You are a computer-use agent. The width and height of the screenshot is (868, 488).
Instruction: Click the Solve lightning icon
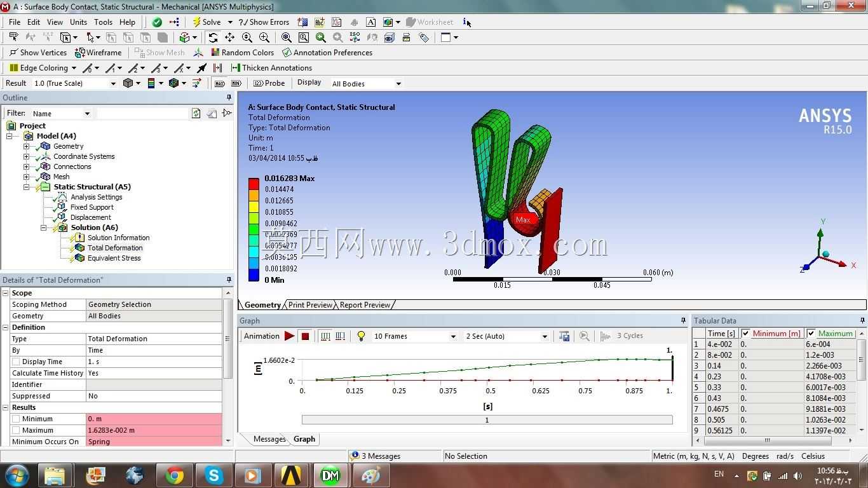point(197,22)
